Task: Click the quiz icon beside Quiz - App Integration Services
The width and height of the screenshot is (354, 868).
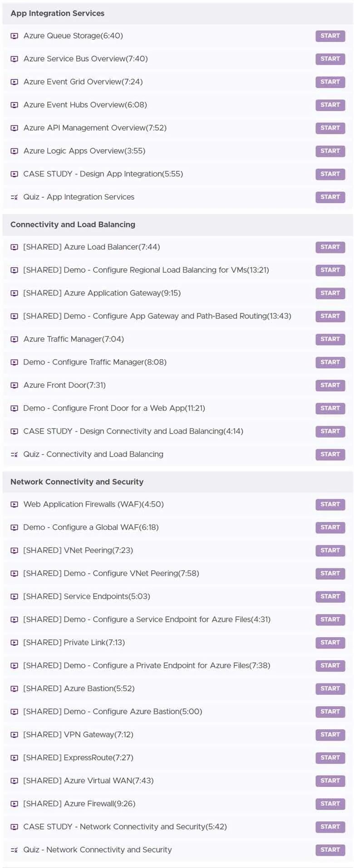Action: (15, 197)
